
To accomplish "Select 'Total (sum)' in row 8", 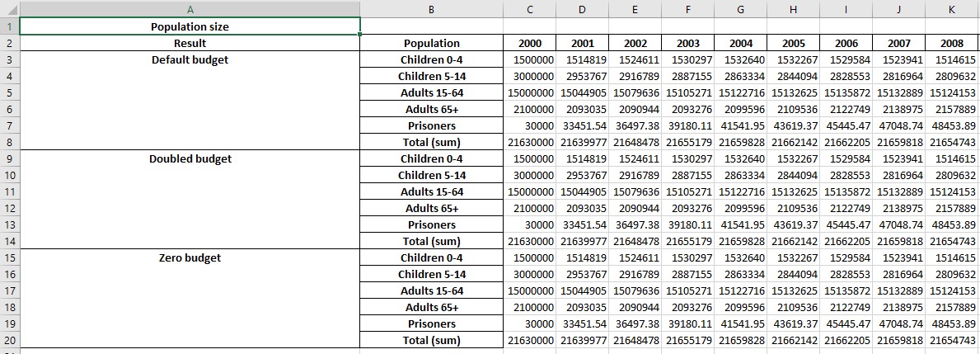I will (x=431, y=142).
